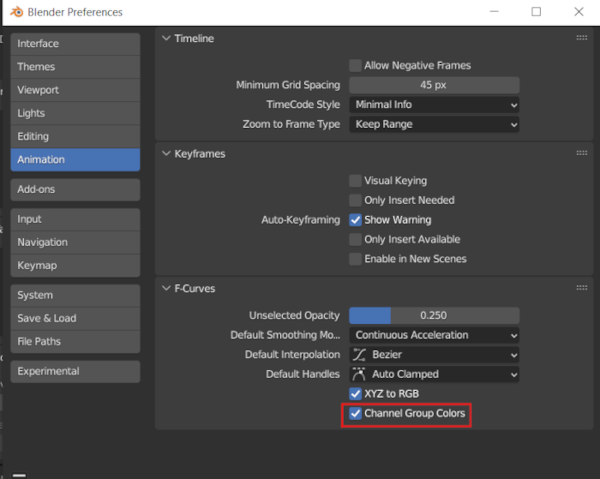This screenshot has height=479, width=600.
Task: Open the Keymap preferences
Action: (x=75, y=266)
